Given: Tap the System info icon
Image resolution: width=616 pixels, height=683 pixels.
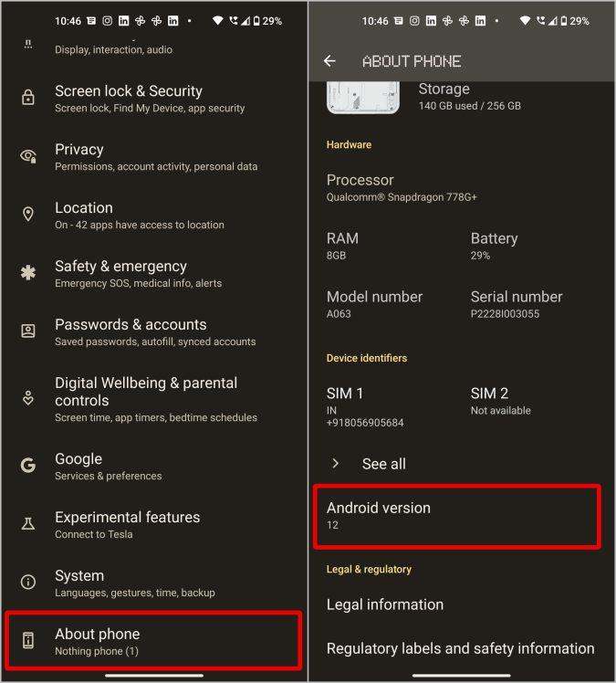Looking at the screenshot, I should (x=28, y=582).
